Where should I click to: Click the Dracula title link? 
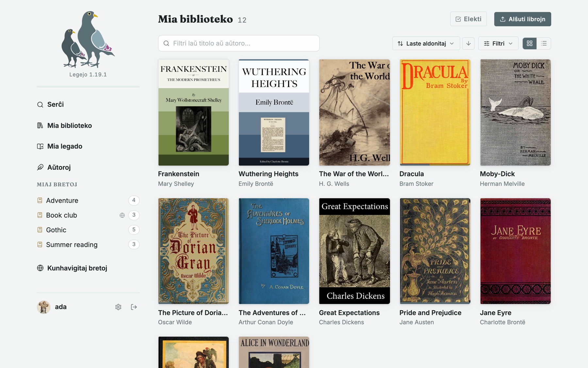(412, 174)
